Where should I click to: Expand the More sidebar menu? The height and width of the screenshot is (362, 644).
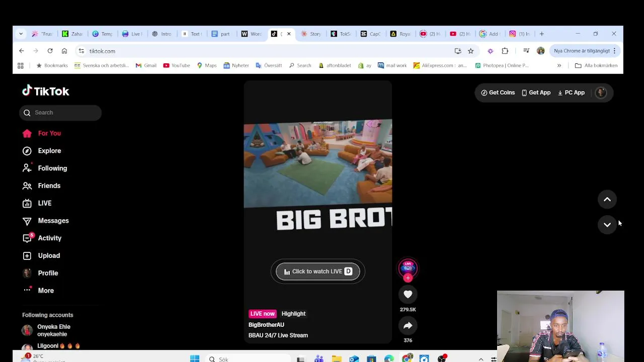(x=39, y=291)
